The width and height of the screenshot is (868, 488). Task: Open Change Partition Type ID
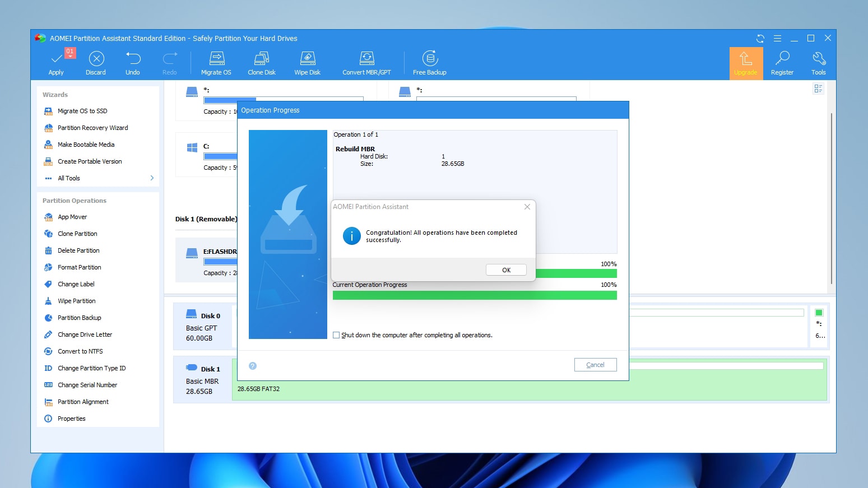coord(91,368)
